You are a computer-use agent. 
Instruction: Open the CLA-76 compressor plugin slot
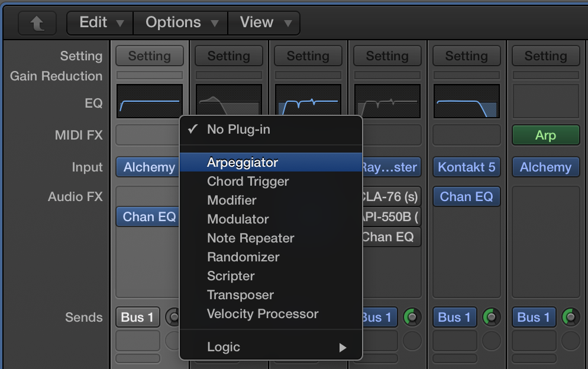390,196
